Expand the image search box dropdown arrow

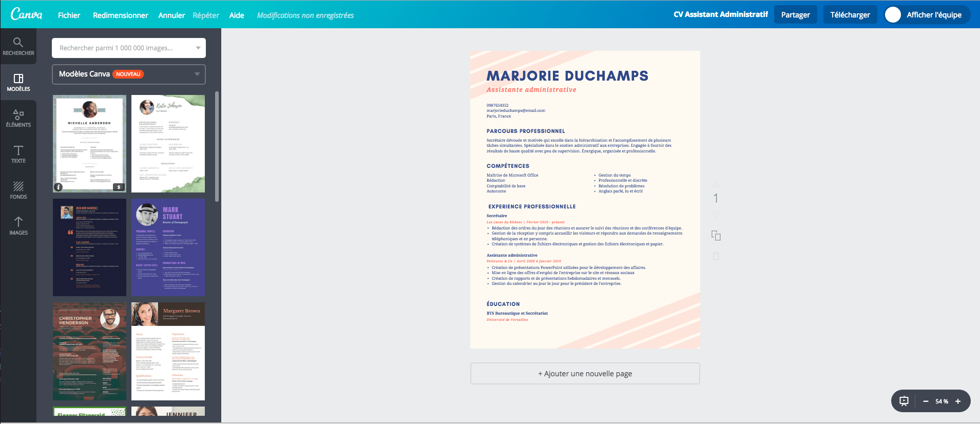[198, 48]
